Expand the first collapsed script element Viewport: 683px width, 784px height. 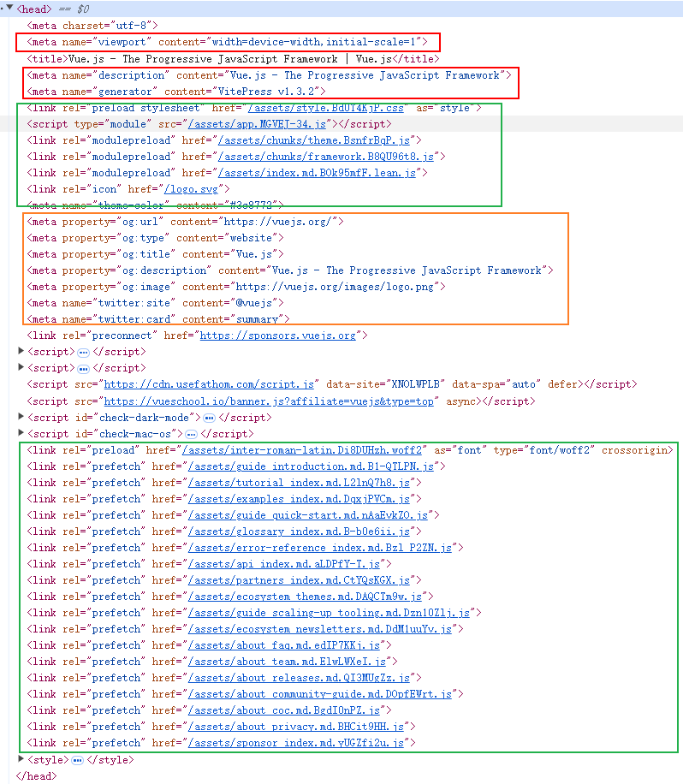point(21,351)
